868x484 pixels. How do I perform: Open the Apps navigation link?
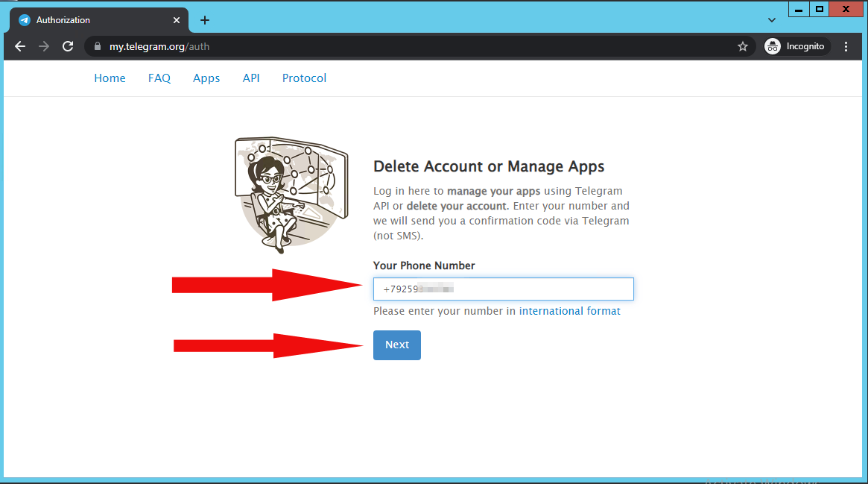[x=206, y=78]
